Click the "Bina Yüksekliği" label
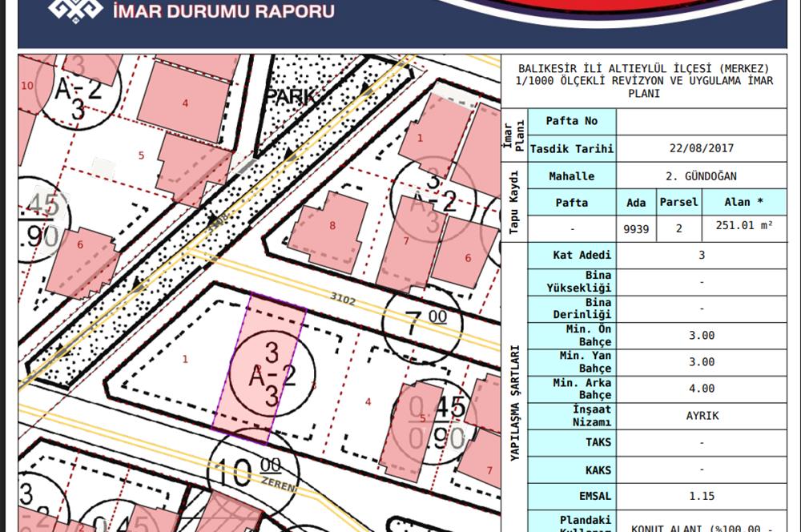This screenshot has height=532, width=801. point(579,281)
